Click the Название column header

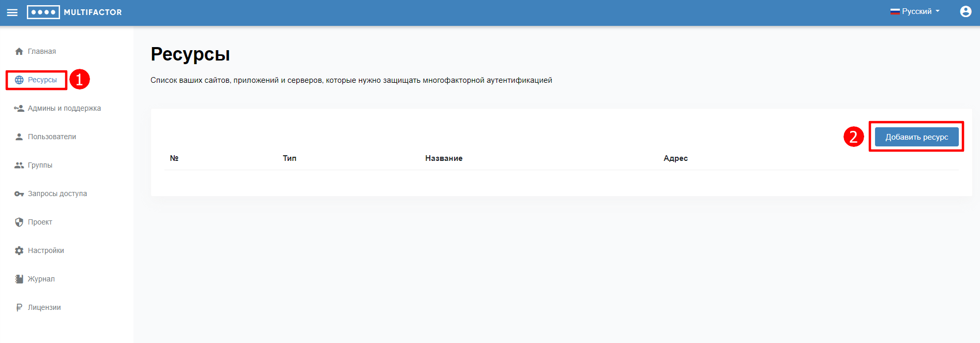(x=444, y=158)
